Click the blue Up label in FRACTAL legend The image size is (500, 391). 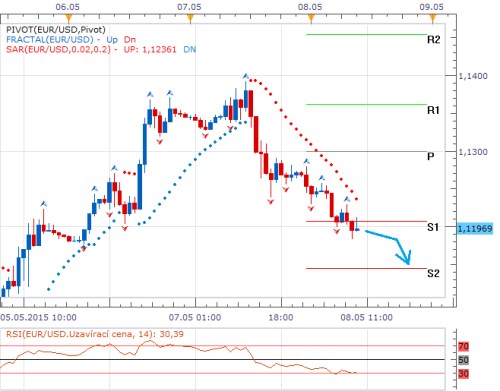click(112, 40)
